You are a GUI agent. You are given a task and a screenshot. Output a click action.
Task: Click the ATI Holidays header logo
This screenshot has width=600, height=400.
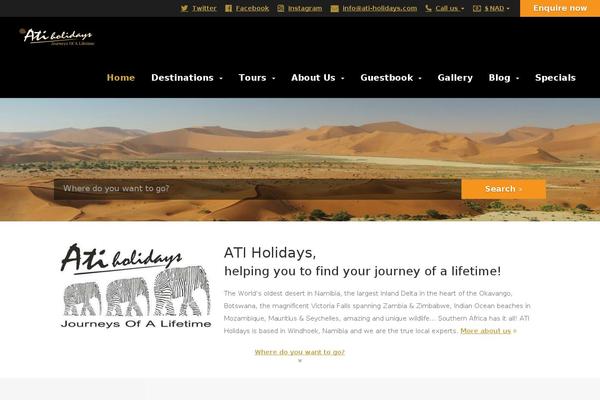[x=57, y=37]
